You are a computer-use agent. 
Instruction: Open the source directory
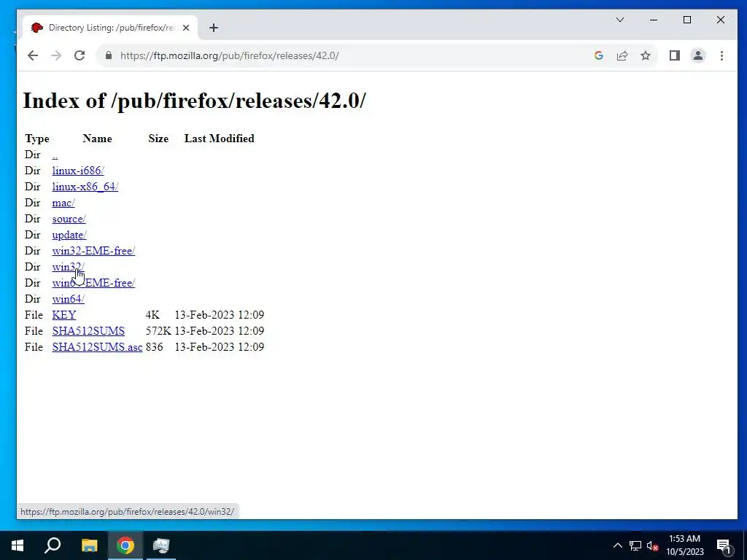click(69, 219)
